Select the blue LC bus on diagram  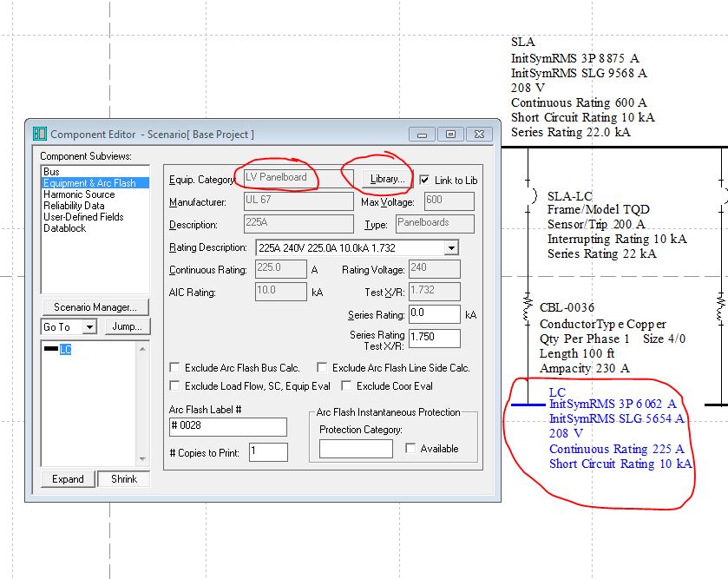[x=528, y=405]
